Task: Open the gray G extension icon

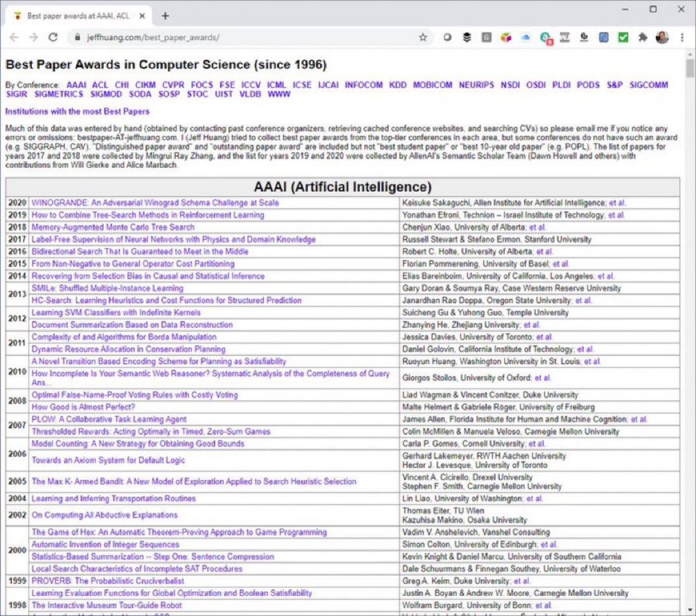Action: coord(487,38)
